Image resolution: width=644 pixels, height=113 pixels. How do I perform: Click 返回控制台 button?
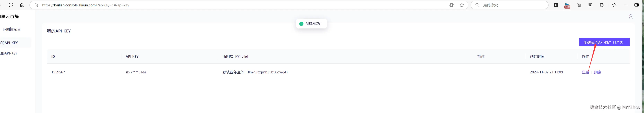(x=15, y=29)
